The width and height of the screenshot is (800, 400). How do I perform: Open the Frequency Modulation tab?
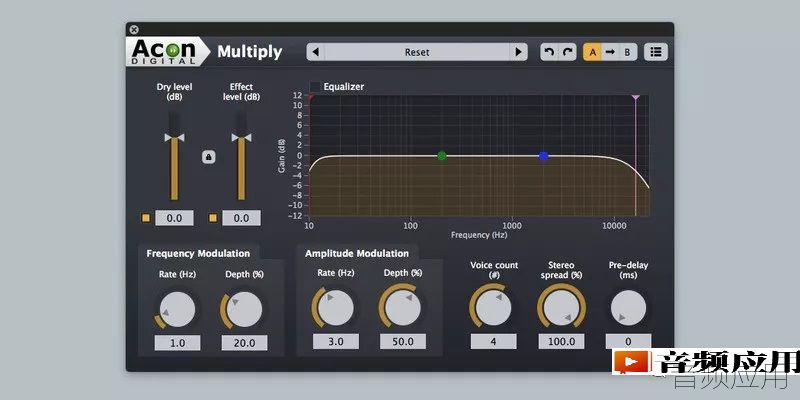198,253
